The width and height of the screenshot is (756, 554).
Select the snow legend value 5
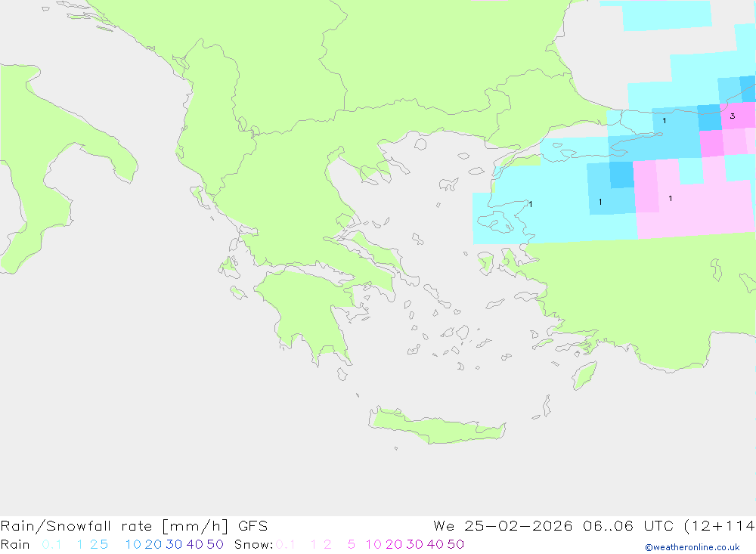(x=352, y=544)
